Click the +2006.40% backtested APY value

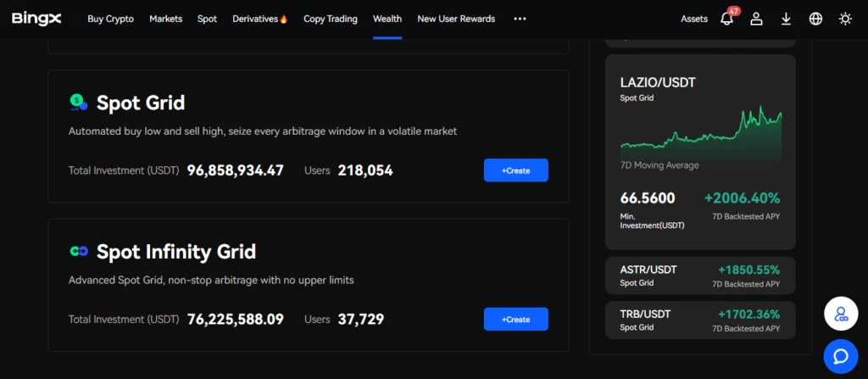pos(742,198)
